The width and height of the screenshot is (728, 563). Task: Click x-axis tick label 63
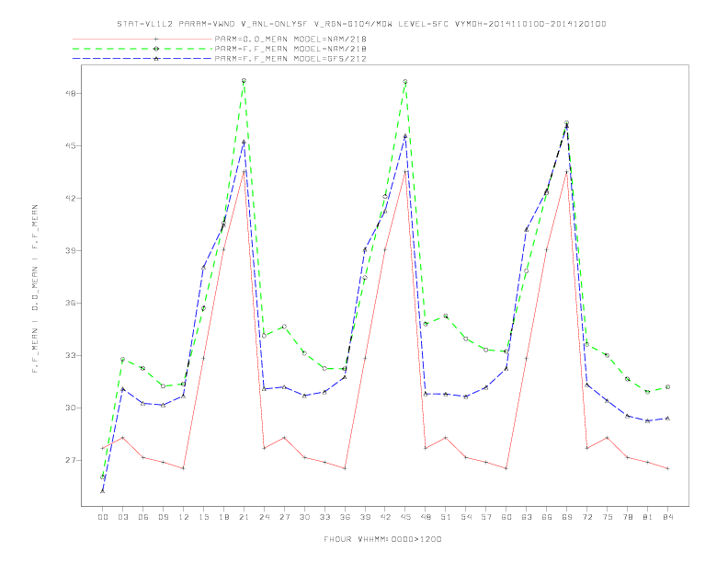[x=527, y=517]
